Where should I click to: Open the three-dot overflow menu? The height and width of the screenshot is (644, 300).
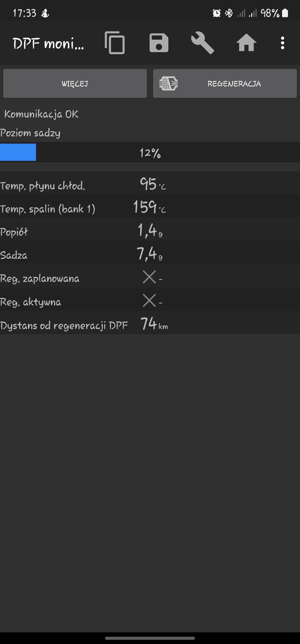coord(282,43)
